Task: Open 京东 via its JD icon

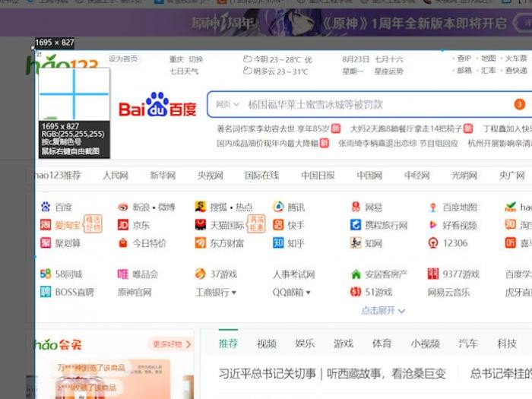Action: 123,225
